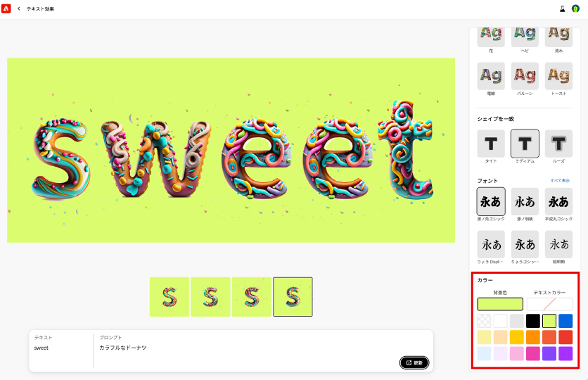588x380 pixels.
Task: Select the 源ノ明朝 font
Action: click(x=525, y=202)
